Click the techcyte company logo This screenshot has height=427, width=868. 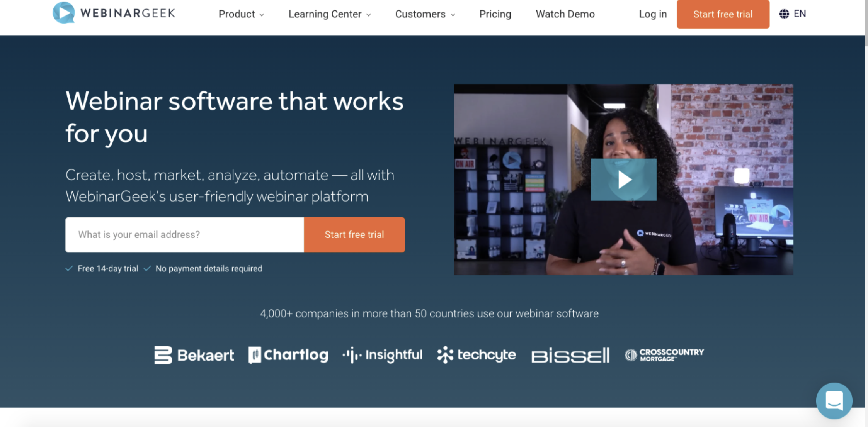pos(476,355)
